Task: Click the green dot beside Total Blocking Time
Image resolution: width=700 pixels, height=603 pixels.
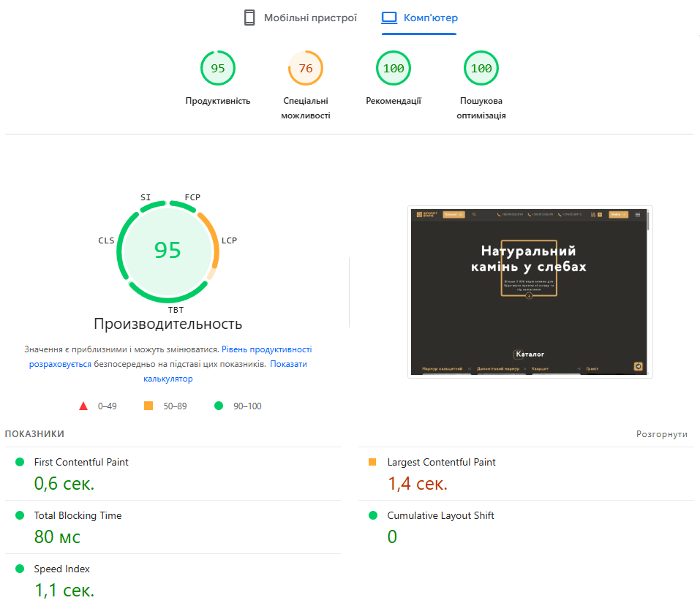Action: [20, 515]
